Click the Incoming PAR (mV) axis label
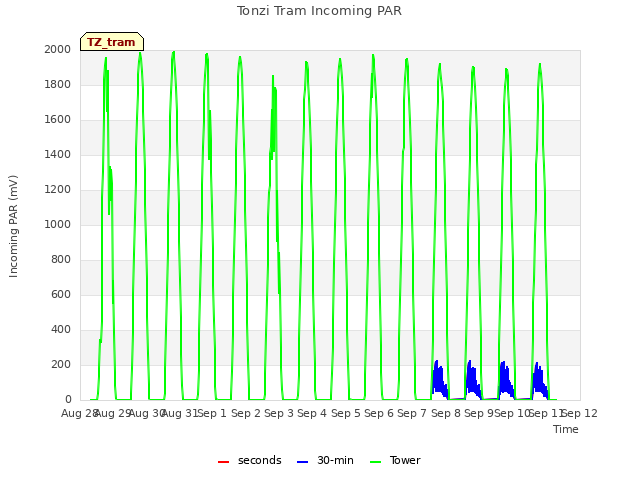The image size is (640, 480). 13,226
